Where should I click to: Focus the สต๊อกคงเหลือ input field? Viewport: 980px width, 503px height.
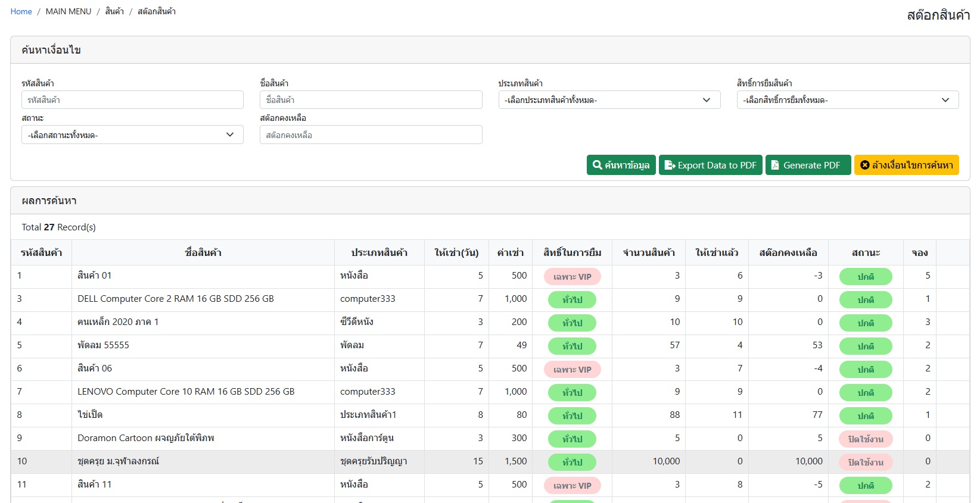(371, 135)
